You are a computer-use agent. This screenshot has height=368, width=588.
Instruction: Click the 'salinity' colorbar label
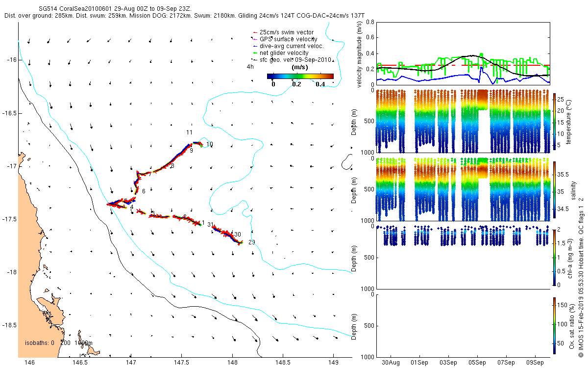[573, 190]
